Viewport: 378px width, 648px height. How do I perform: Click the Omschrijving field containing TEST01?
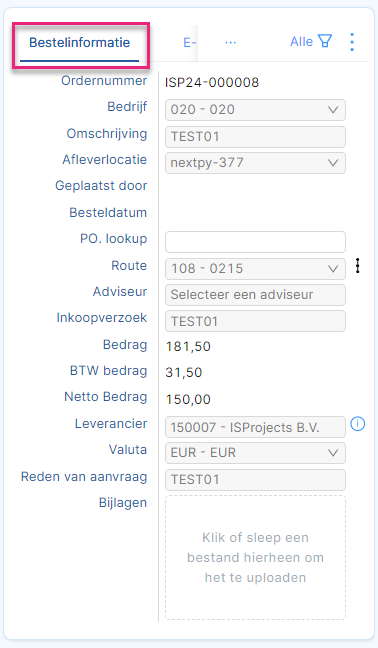[x=255, y=137]
